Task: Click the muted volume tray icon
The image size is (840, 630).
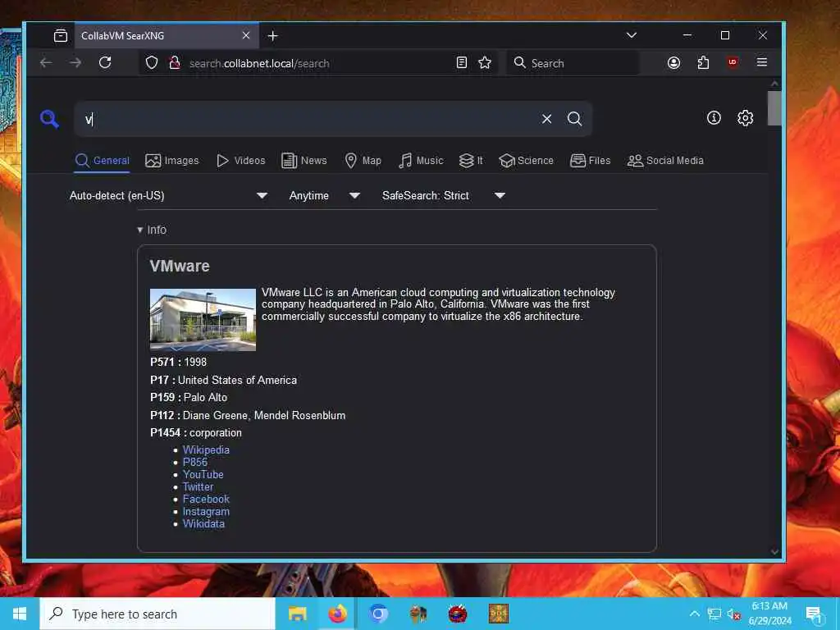Action: coord(733,614)
